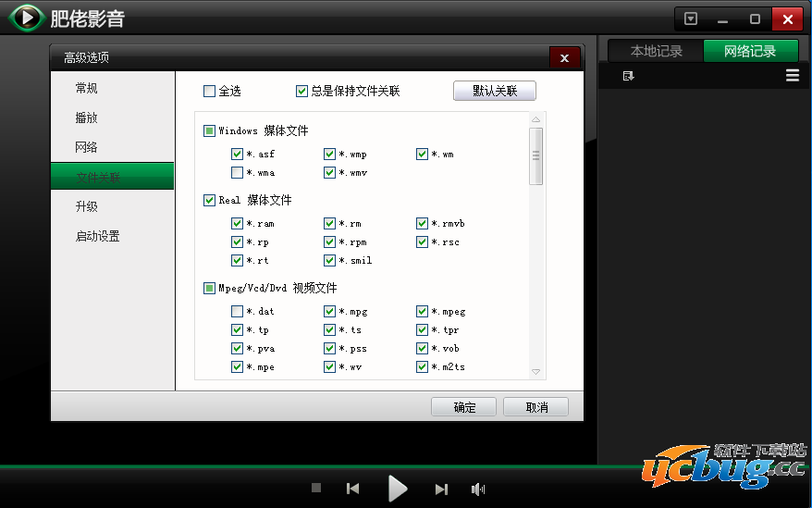Uncheck the *.wv file type
This screenshot has height=508, width=812.
(x=330, y=367)
